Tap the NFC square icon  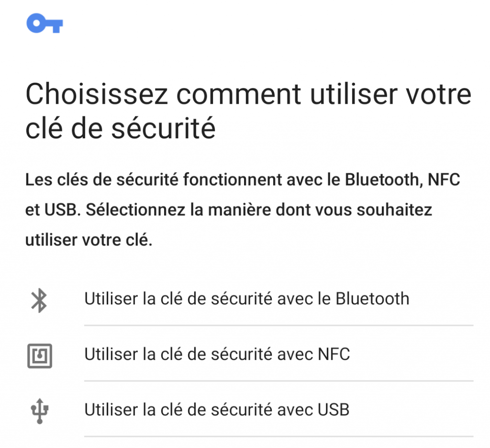point(39,356)
